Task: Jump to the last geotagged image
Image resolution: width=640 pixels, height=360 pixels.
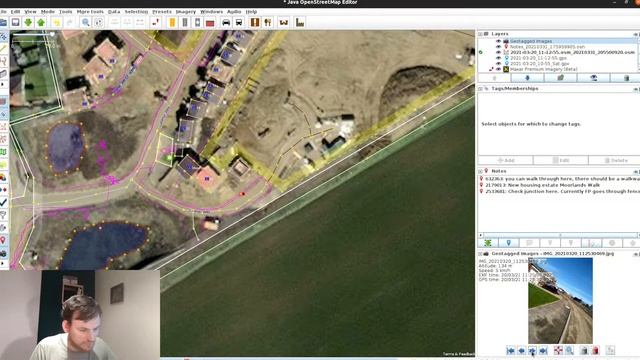Action: [543, 350]
